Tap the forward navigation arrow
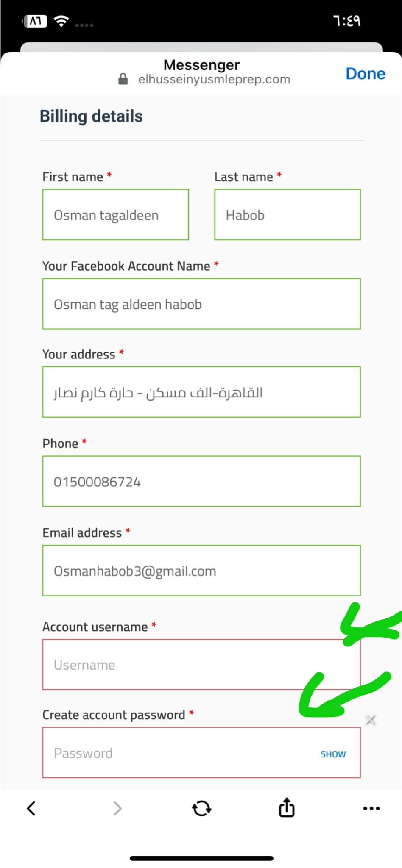The width and height of the screenshot is (402, 868). tap(117, 808)
